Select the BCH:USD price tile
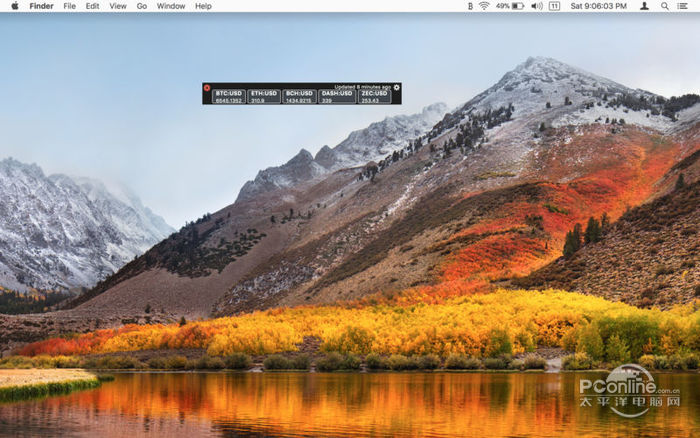 299,97
